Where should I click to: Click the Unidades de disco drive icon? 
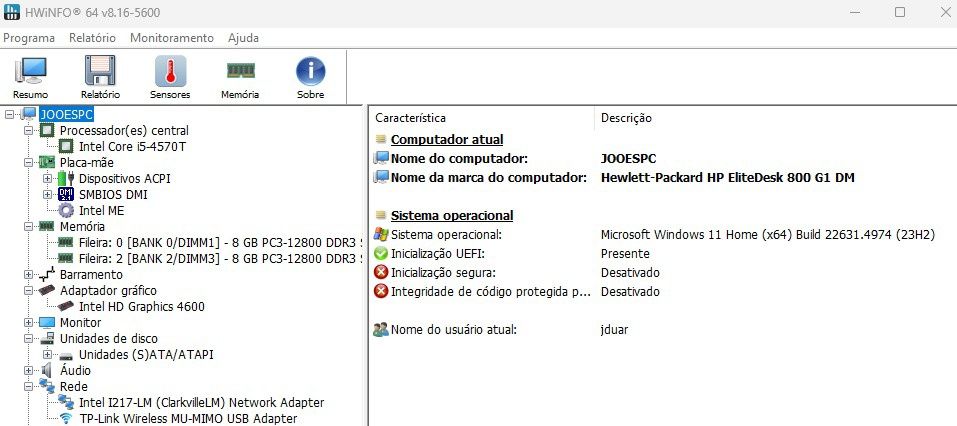pos(47,339)
